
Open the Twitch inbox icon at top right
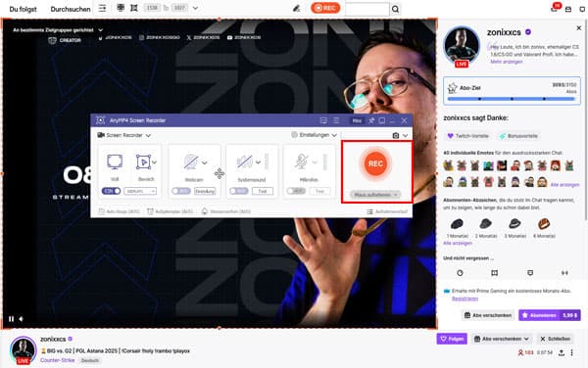(568, 9)
